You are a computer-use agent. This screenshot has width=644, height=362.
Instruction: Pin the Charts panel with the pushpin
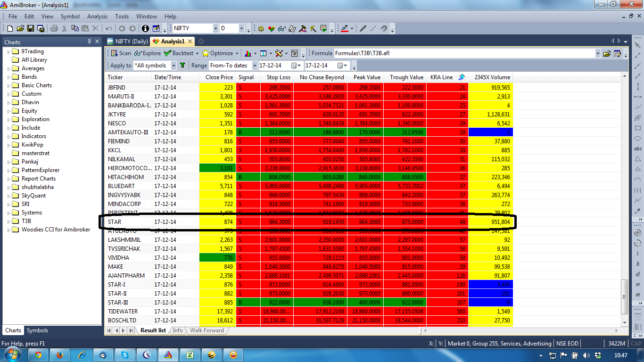pos(90,42)
